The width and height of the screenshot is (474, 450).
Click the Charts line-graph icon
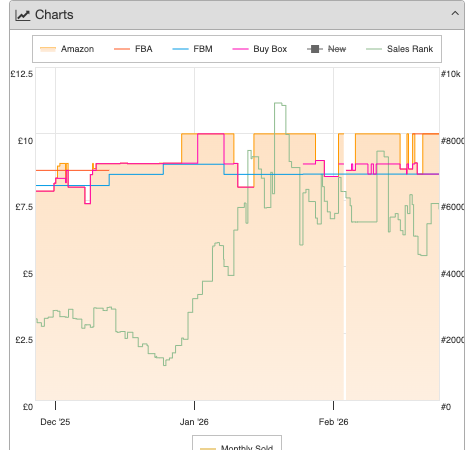tap(23, 15)
